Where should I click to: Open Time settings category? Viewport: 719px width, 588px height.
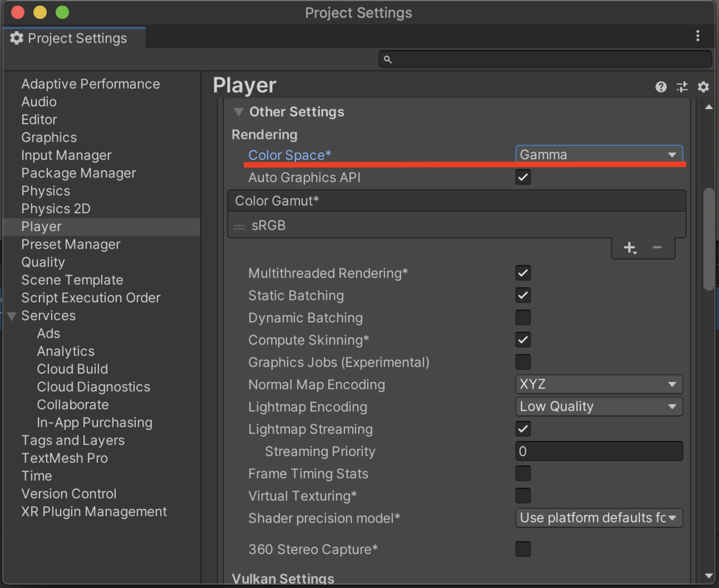(37, 476)
